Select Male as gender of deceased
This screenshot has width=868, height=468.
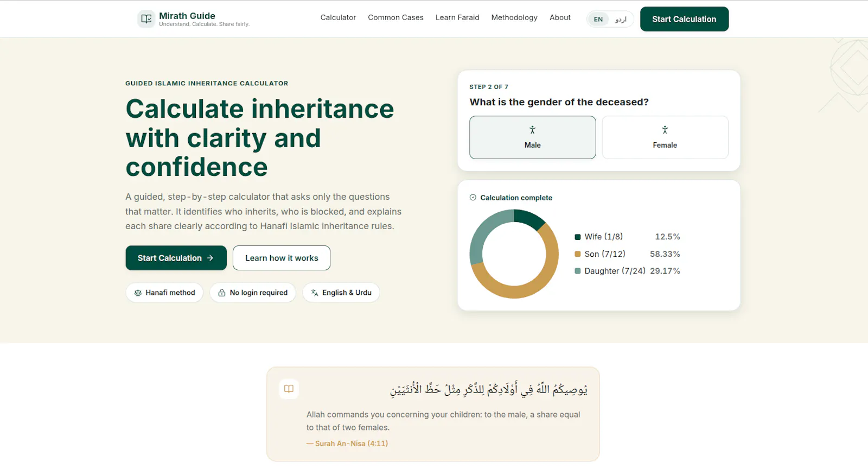[532, 137]
